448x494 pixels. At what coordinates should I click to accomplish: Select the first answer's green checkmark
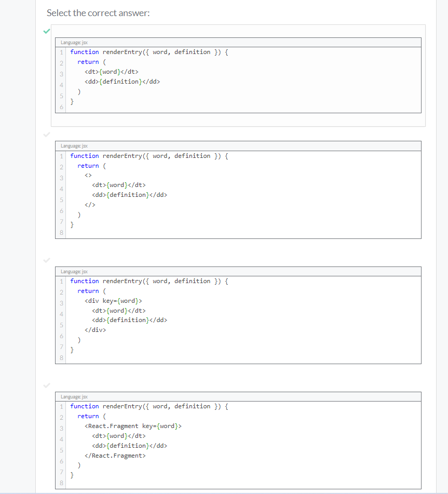pyautogui.click(x=46, y=31)
